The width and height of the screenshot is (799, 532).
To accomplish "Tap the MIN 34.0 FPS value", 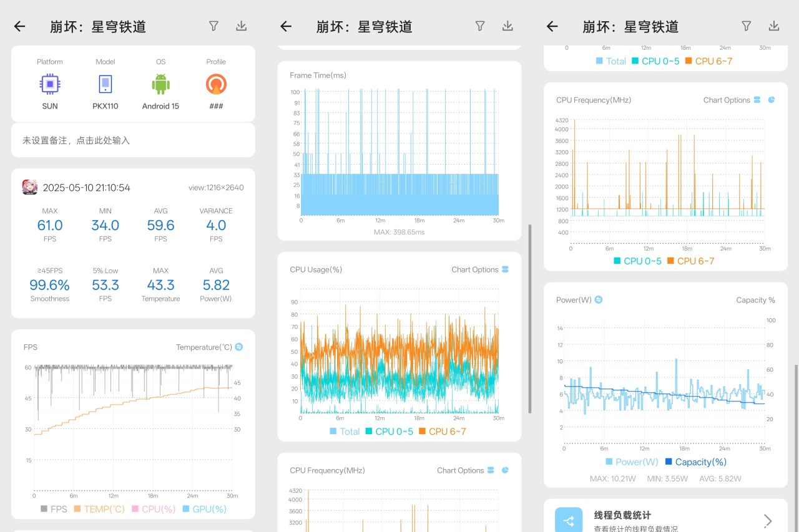I will (105, 225).
